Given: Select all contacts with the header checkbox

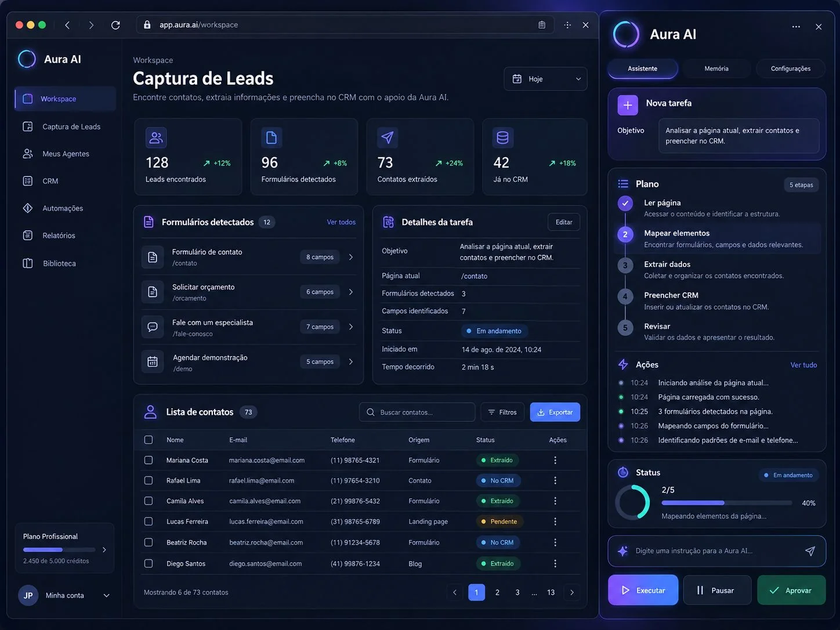Looking at the screenshot, I should pyautogui.click(x=149, y=440).
